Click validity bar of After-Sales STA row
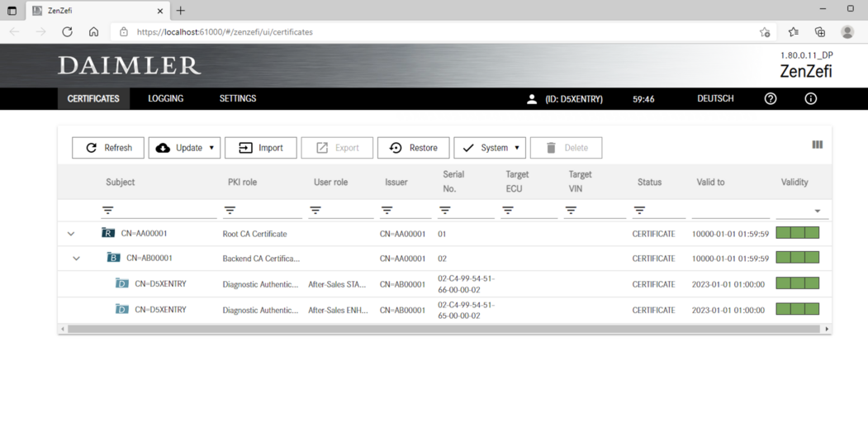This screenshot has height=423, width=868. 797,283
